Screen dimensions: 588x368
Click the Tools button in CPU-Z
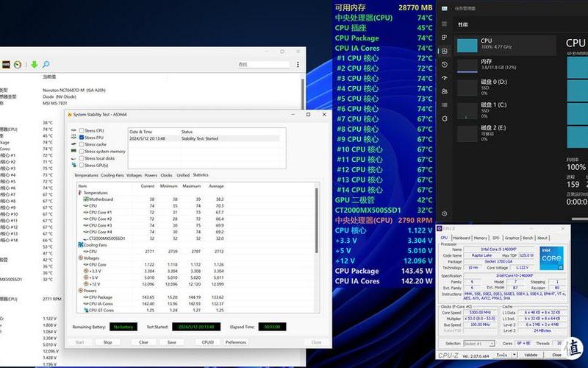(501, 355)
